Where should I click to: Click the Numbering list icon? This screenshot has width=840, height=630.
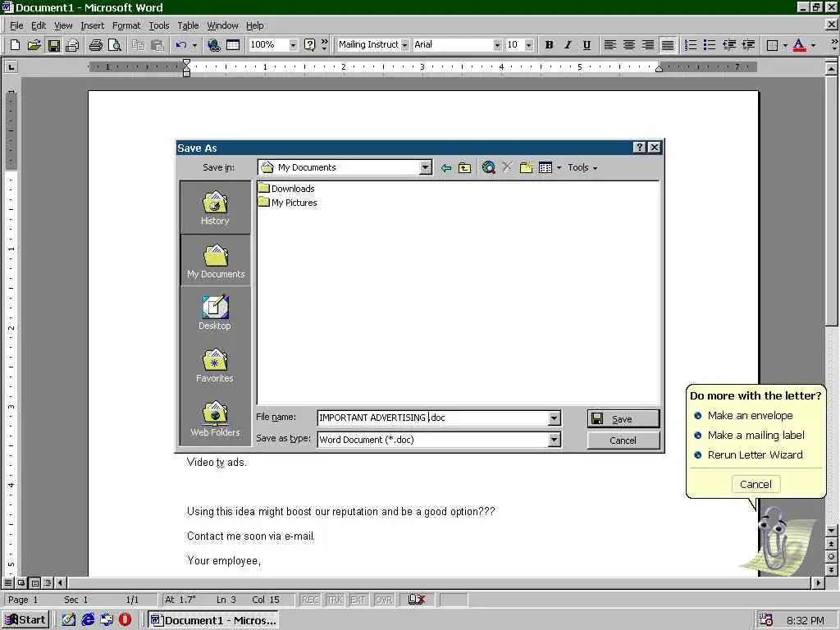pyautogui.click(x=691, y=45)
